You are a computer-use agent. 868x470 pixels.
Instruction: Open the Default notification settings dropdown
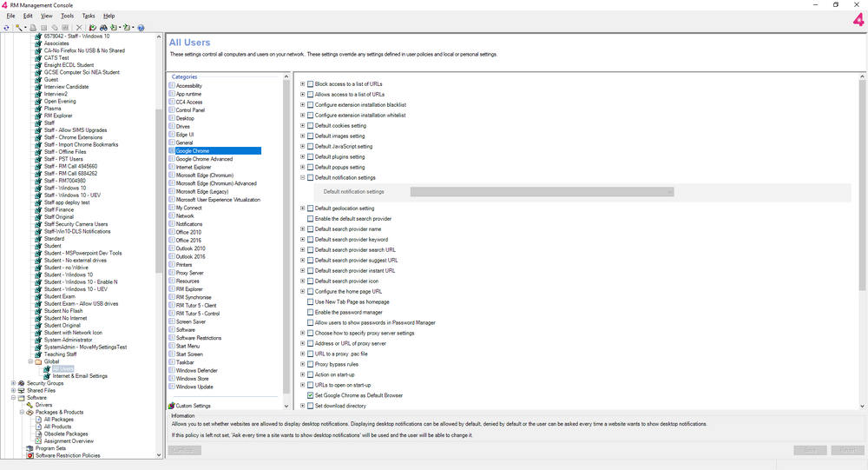tap(542, 192)
